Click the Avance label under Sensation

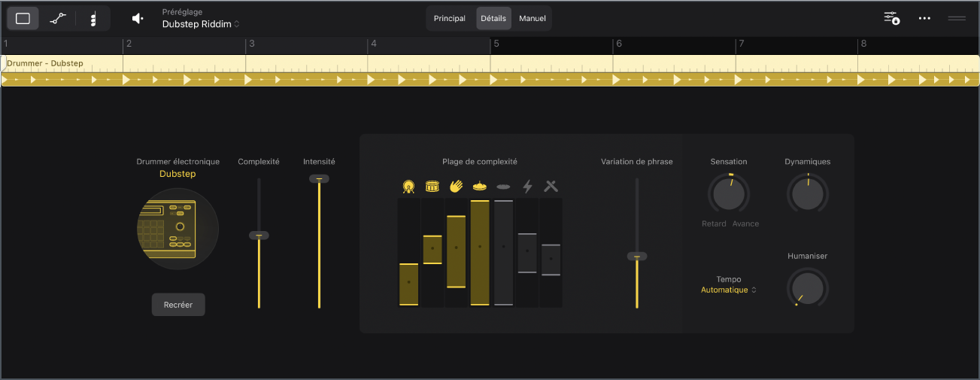(x=745, y=223)
